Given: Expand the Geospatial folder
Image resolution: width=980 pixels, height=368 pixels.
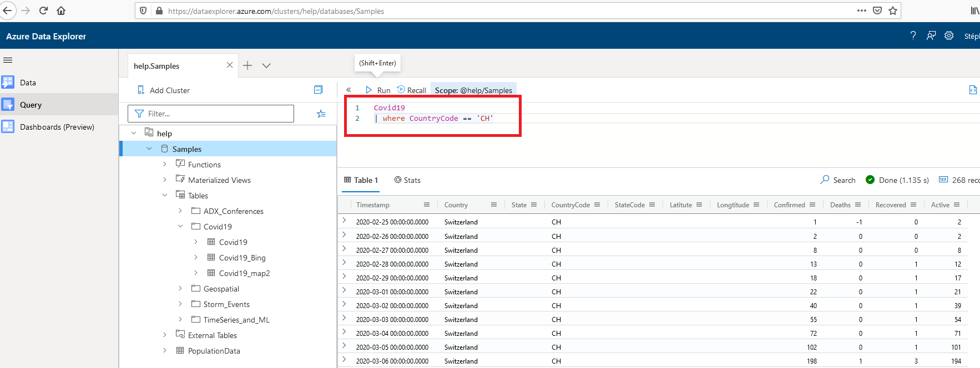Looking at the screenshot, I should 180,288.
